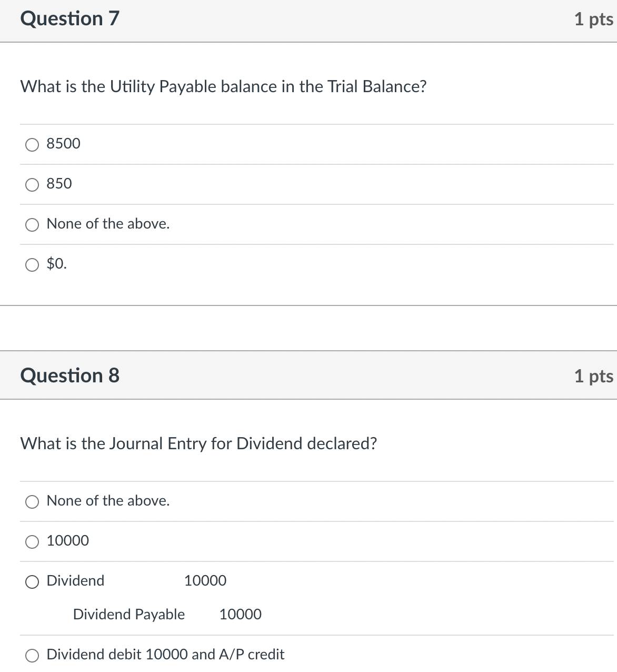The image size is (617, 672).
Task: Select None of the above for Question 7
Action: [x=32, y=224]
